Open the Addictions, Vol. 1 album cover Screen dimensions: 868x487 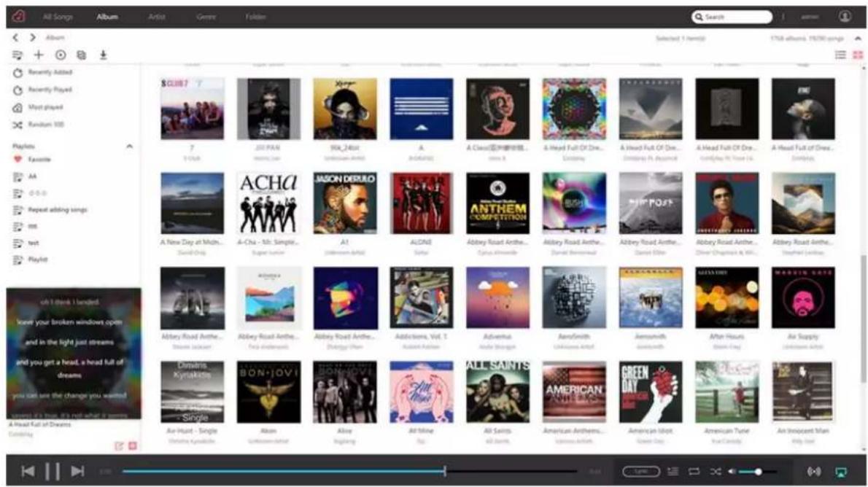point(422,297)
